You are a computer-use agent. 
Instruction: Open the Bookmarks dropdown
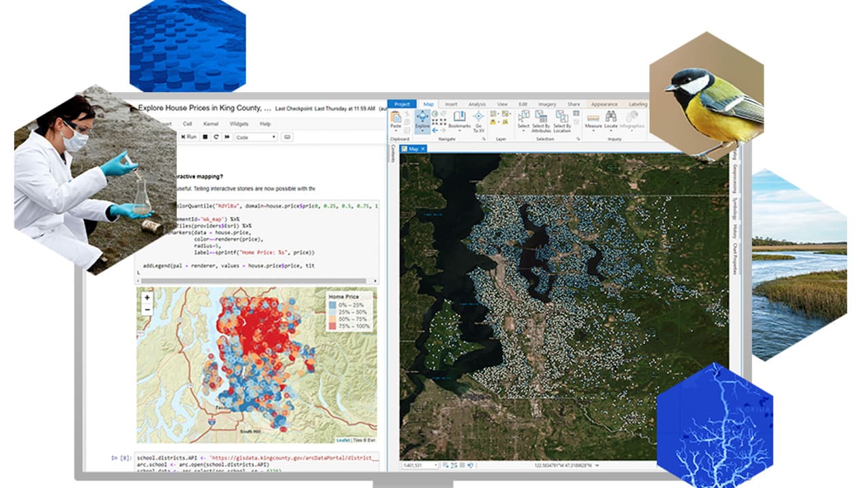click(459, 119)
